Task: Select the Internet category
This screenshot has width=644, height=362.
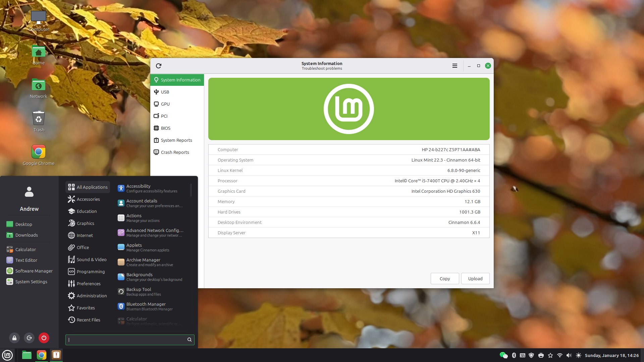Action: coord(88,235)
